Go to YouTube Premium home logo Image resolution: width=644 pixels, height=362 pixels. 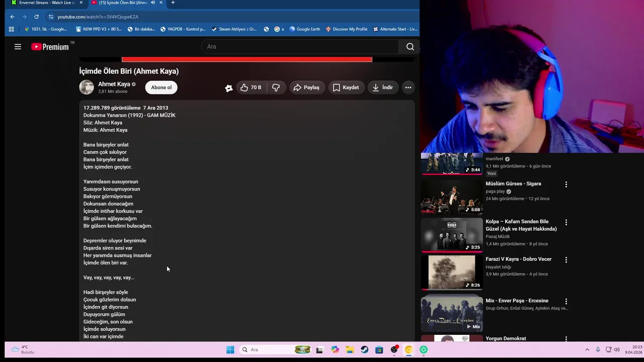(50, 47)
